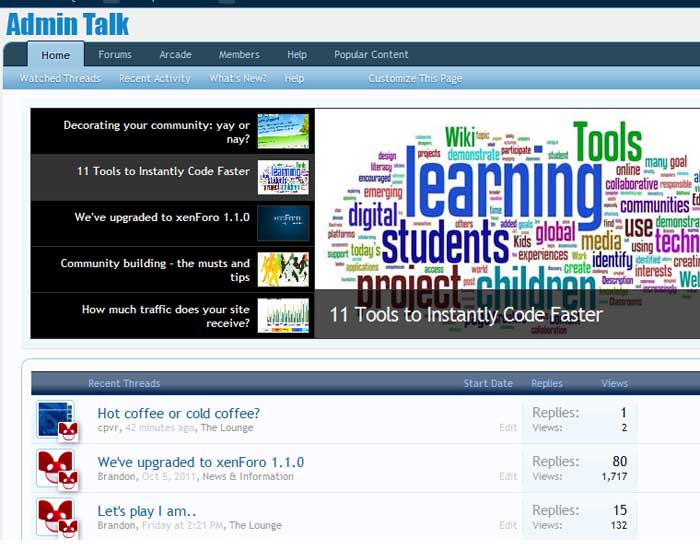Open the Popular Content tab
This screenshot has height=550, width=700.
click(371, 54)
